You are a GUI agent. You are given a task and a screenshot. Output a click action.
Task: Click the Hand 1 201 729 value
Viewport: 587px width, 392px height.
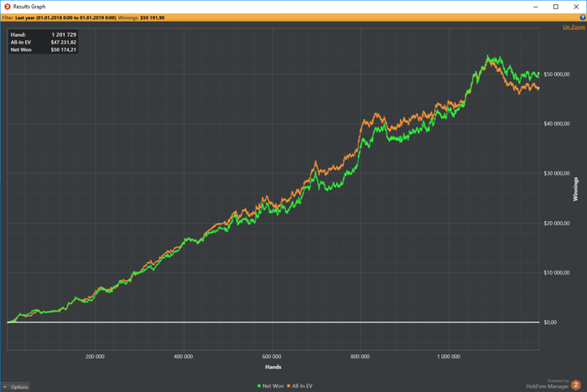tap(64, 34)
